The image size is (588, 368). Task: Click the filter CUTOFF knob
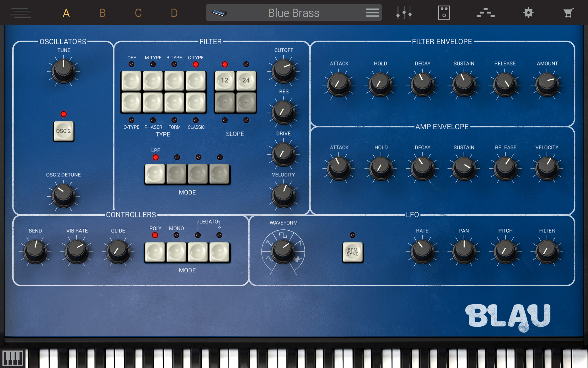point(283,71)
